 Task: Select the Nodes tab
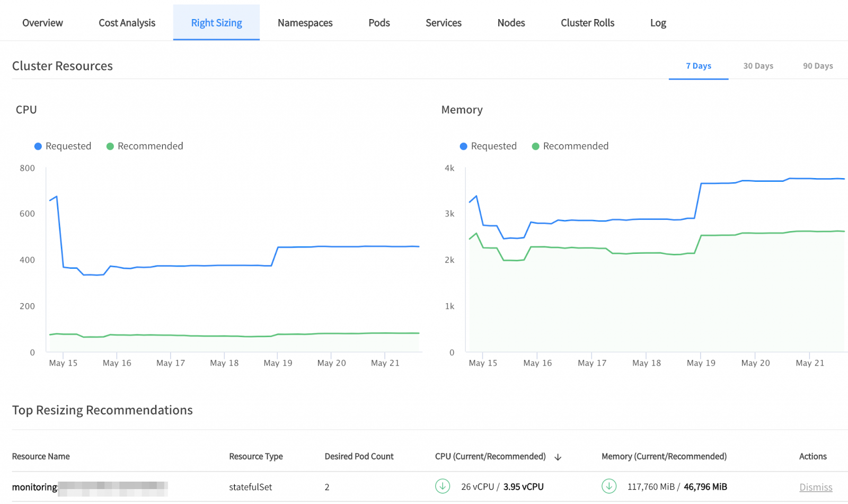point(511,23)
